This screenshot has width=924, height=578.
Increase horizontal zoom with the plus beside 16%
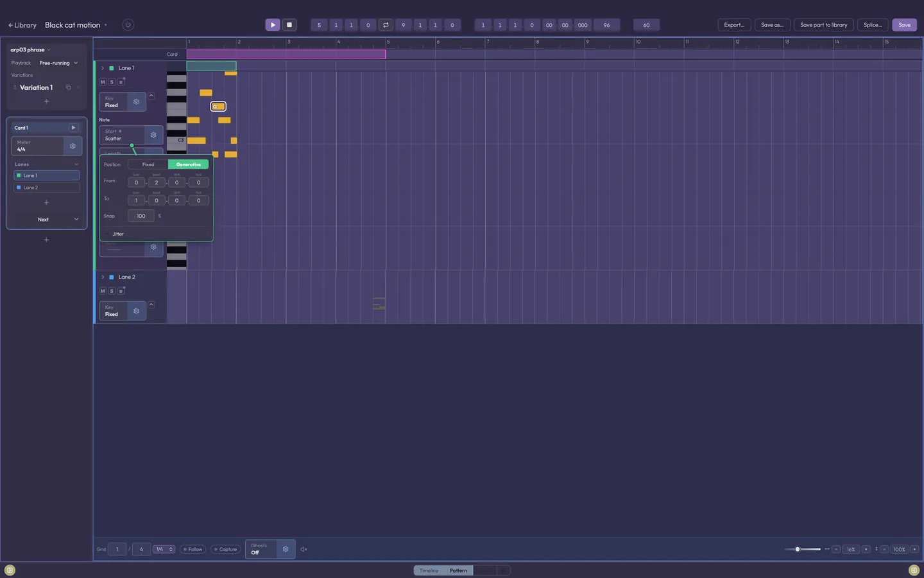point(866,549)
